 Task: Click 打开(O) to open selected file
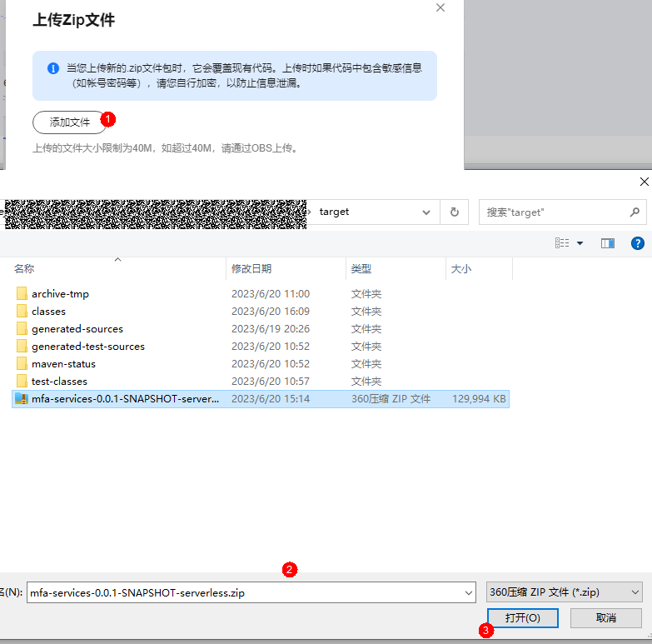(522, 618)
